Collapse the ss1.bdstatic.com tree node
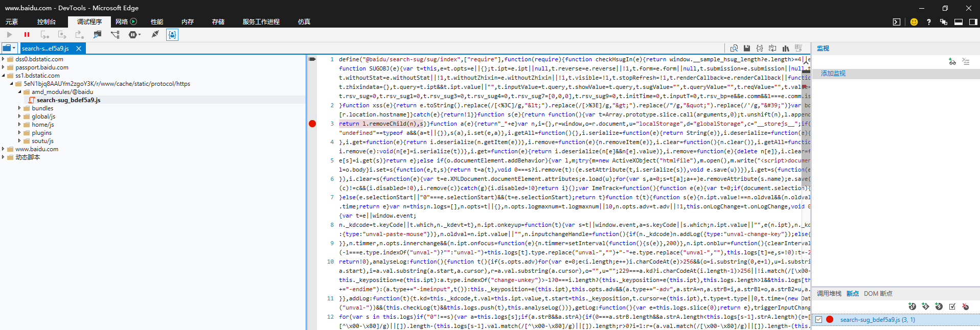 (3, 76)
